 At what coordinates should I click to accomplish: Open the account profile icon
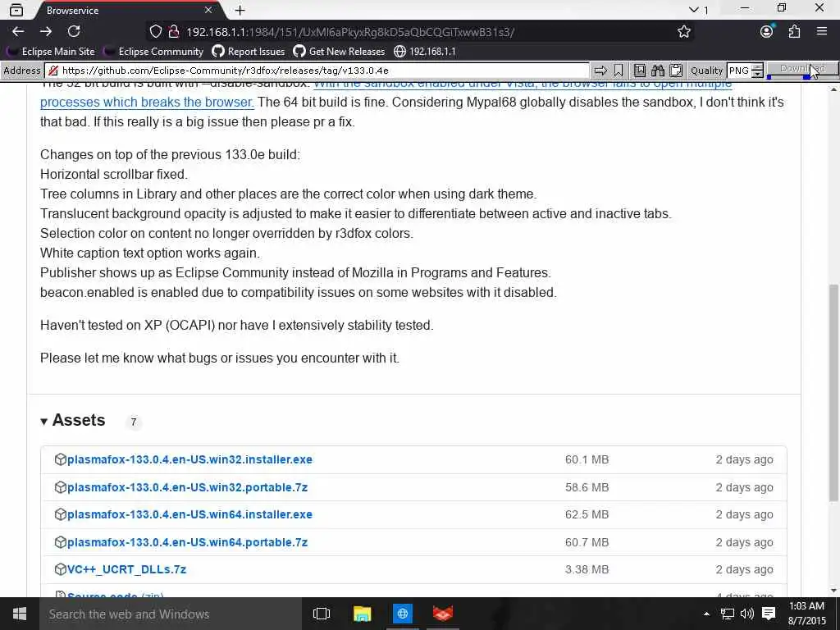coord(767,32)
